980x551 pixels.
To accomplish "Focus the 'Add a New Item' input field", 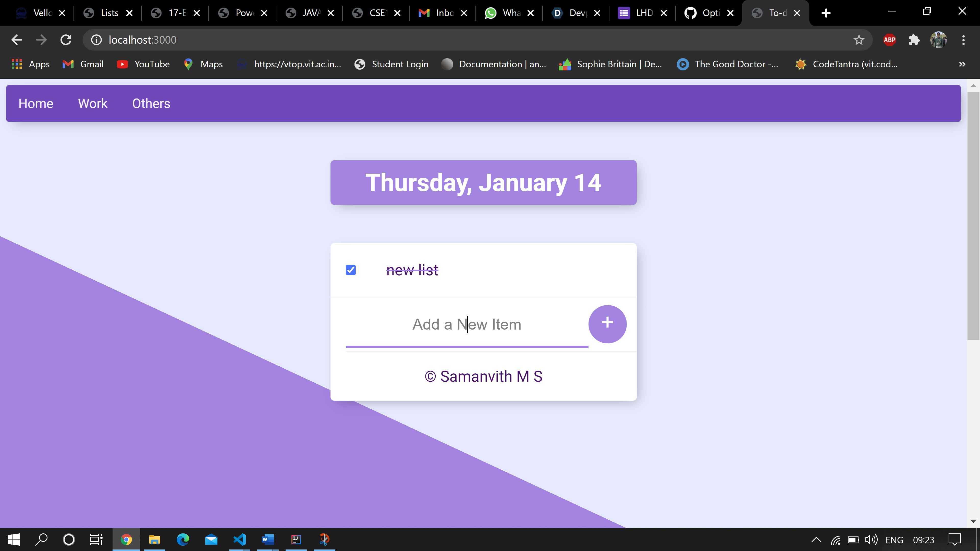I will (467, 324).
